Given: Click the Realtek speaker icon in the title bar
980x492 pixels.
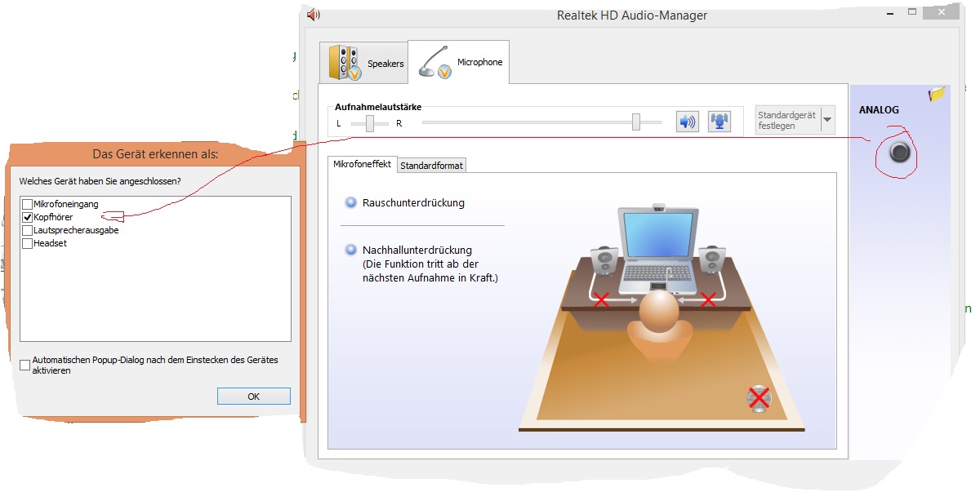Looking at the screenshot, I should click(314, 15).
